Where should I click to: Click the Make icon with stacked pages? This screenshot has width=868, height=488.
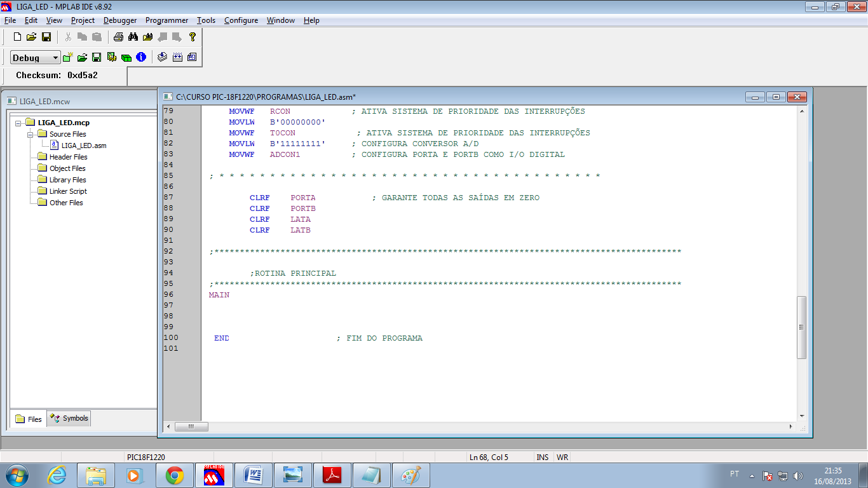(162, 57)
